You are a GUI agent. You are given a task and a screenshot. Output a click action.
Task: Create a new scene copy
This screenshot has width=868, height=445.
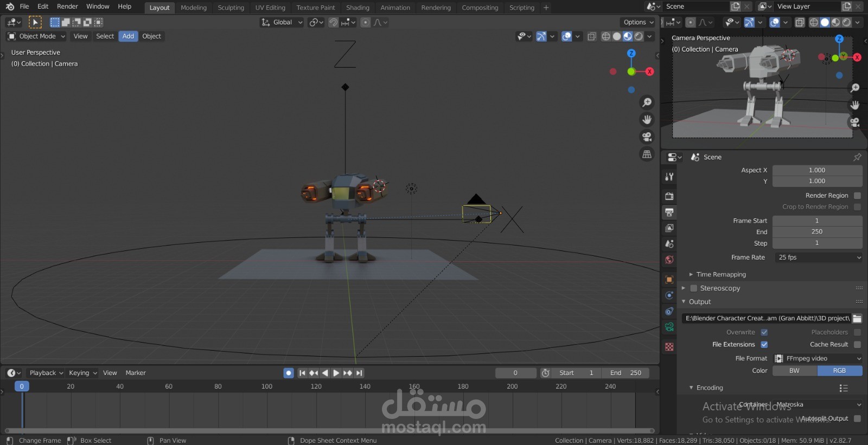[736, 7]
